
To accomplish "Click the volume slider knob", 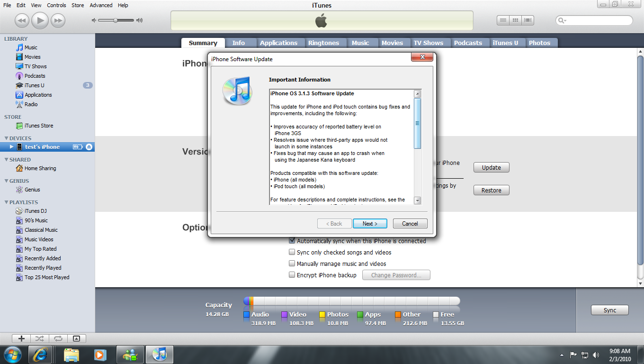I will point(116,20).
